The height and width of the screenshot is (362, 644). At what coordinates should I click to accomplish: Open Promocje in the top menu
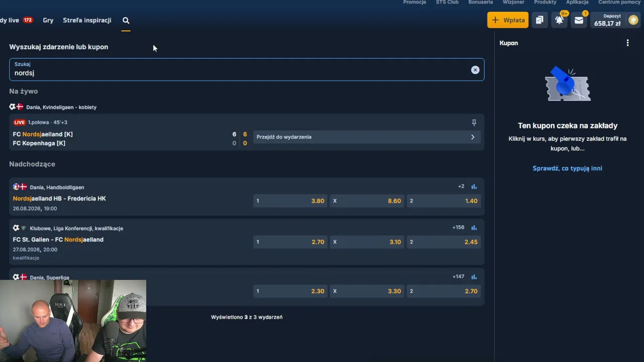[x=415, y=3]
